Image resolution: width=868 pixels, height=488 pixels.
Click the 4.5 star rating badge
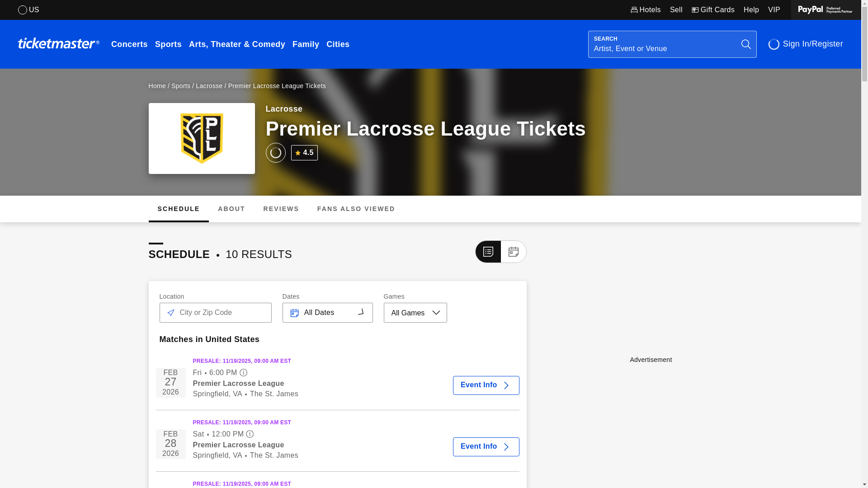click(304, 153)
